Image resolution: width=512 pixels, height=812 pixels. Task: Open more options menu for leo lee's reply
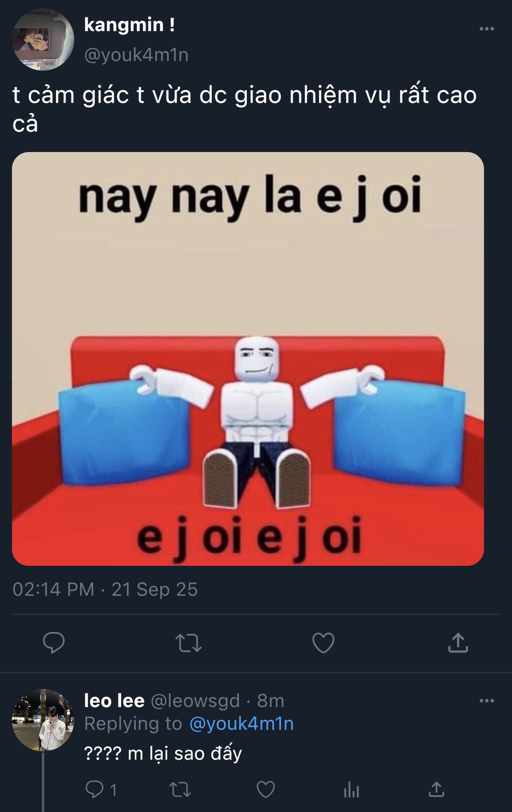click(487, 701)
